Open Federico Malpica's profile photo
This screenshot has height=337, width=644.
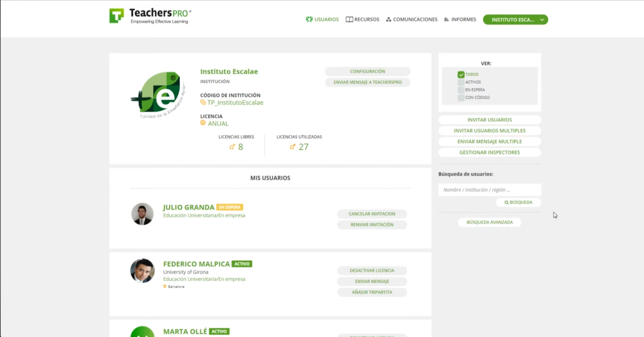(142, 270)
